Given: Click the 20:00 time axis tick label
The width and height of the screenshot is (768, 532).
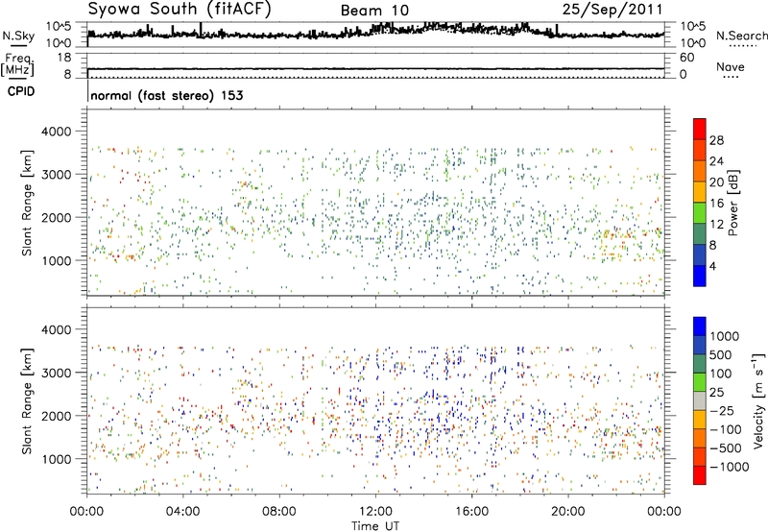Looking at the screenshot, I should (x=568, y=512).
